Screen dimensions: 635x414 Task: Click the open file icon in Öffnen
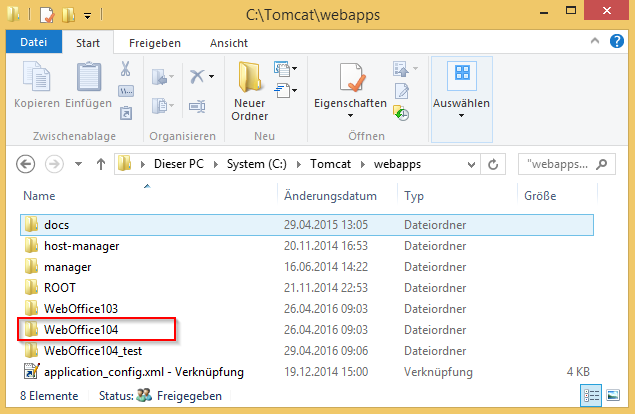tap(401, 69)
